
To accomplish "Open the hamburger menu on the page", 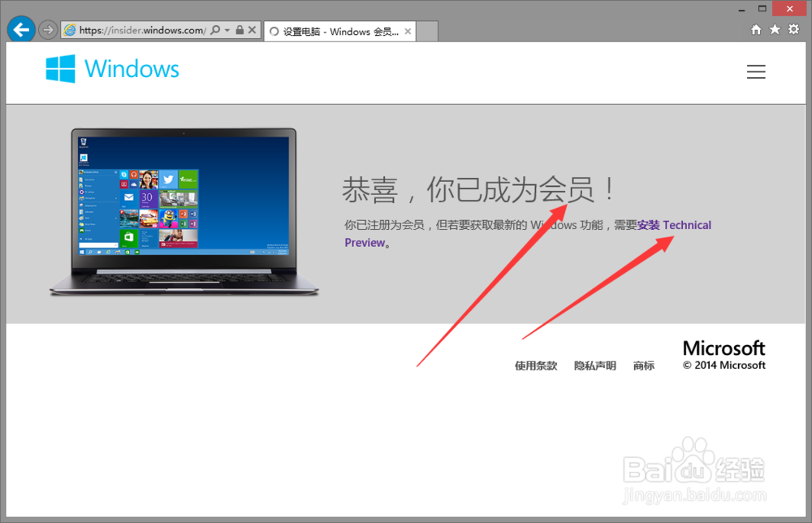I will click(756, 71).
